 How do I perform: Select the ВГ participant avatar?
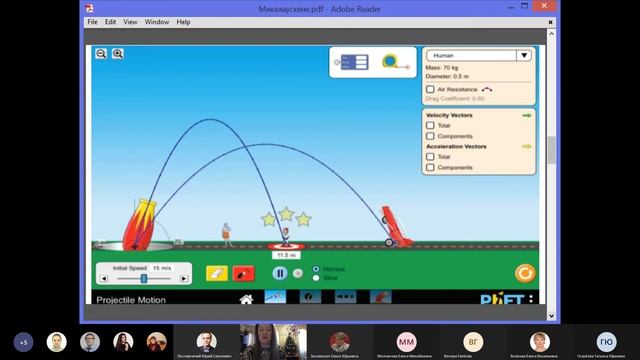tap(473, 342)
